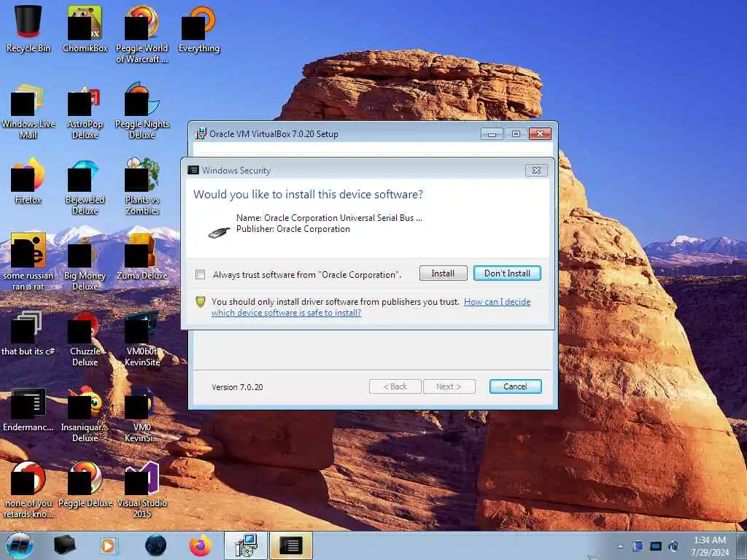Click Install in Windows Security dialog

pos(443,273)
